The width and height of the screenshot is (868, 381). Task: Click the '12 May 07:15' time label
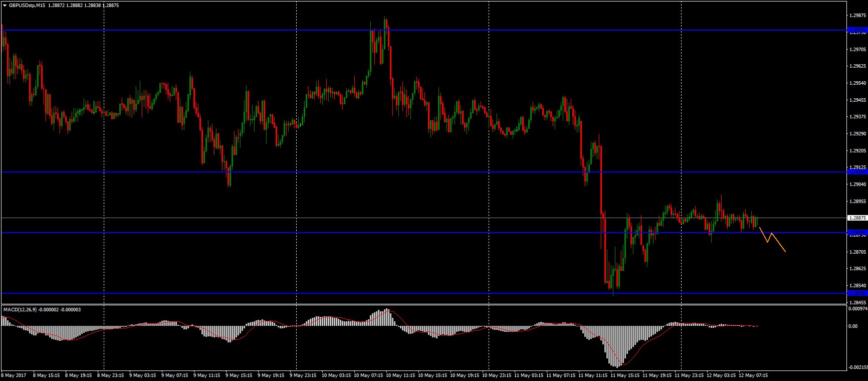coord(754,375)
